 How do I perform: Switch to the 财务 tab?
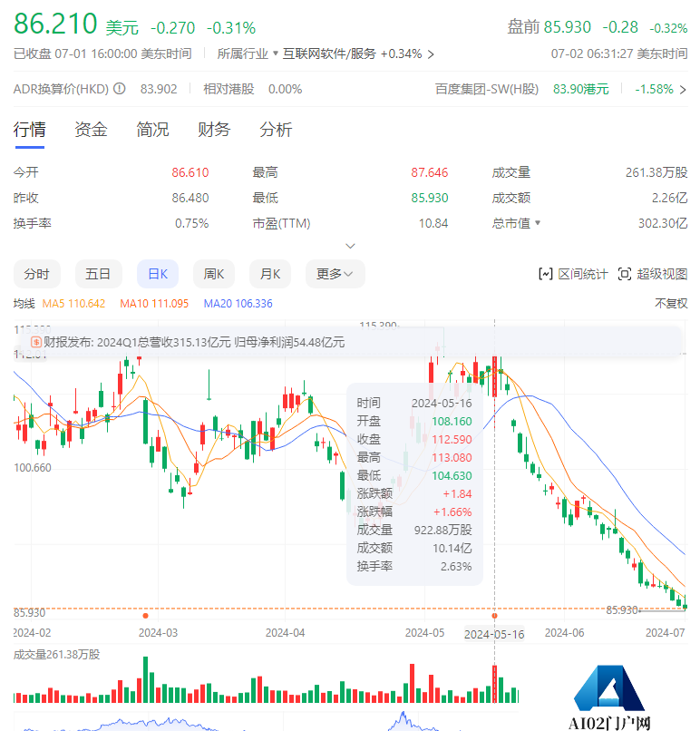[x=214, y=130]
